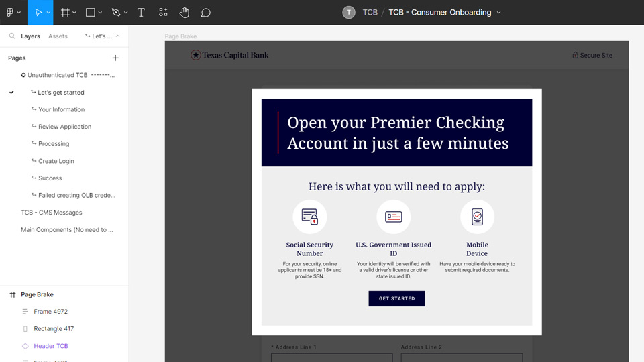
Task: Add a new page with plus icon
Action: pos(115,58)
